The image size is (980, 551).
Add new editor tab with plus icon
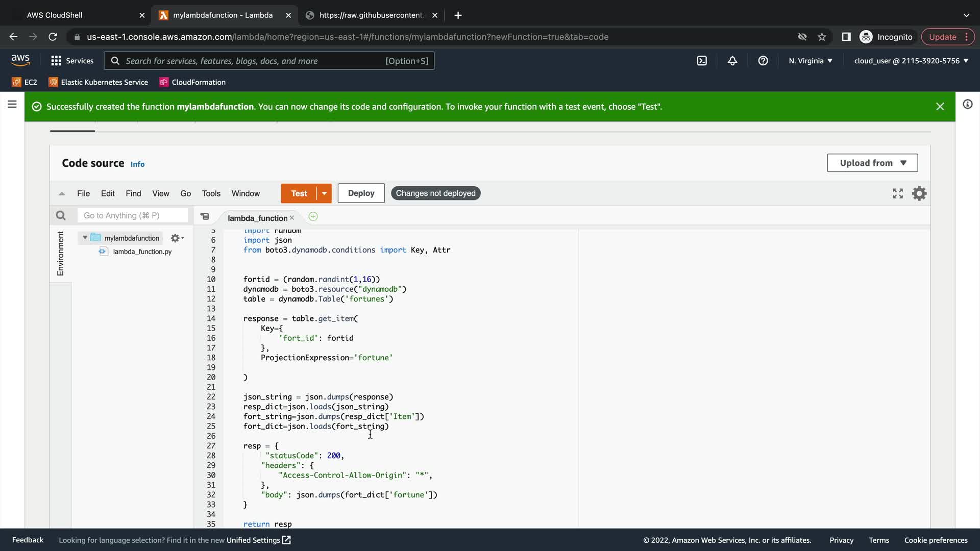(313, 217)
